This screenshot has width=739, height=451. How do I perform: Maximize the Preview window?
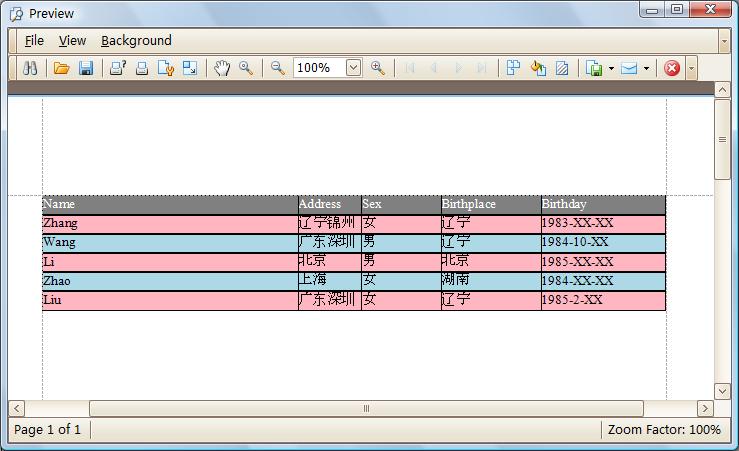(677, 9)
